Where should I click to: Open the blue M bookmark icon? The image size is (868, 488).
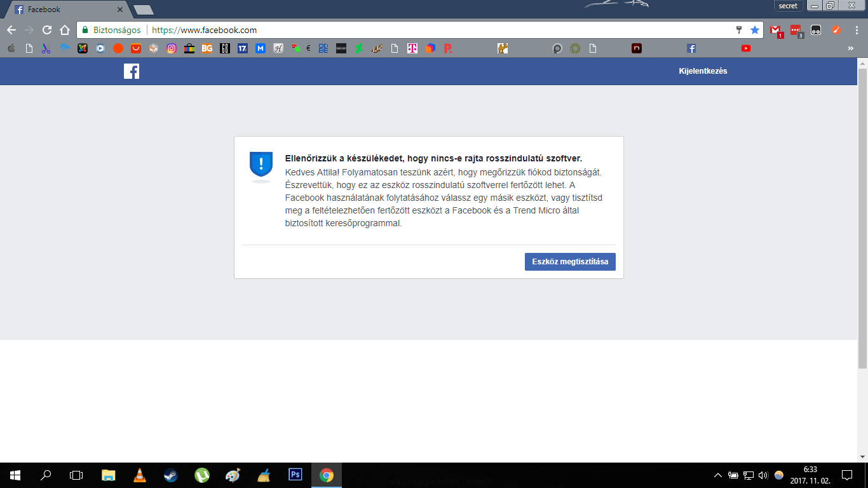260,48
